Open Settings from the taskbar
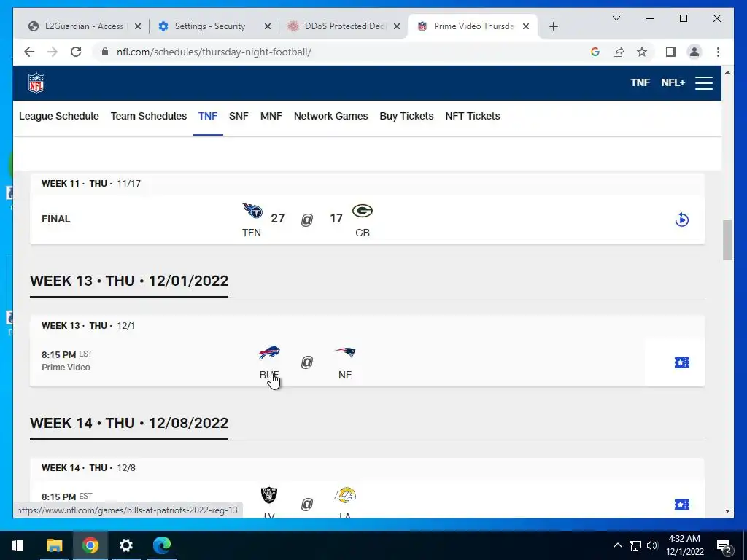This screenshot has width=747, height=560. click(125, 545)
